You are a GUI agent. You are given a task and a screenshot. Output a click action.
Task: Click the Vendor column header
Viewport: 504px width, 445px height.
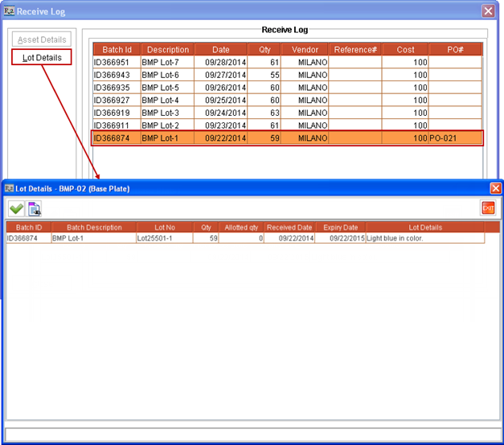[305, 49]
